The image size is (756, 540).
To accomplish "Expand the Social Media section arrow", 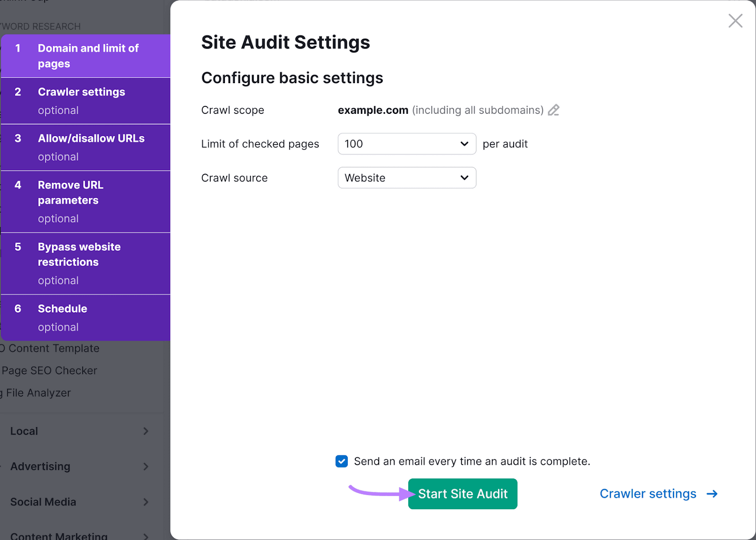I will pos(146,502).
